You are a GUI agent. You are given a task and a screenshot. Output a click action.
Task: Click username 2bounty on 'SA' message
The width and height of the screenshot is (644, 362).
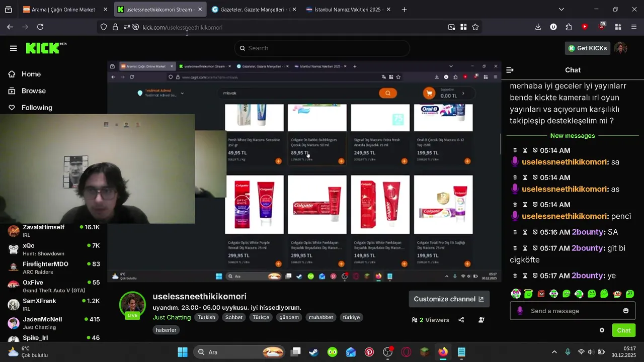coord(587,232)
